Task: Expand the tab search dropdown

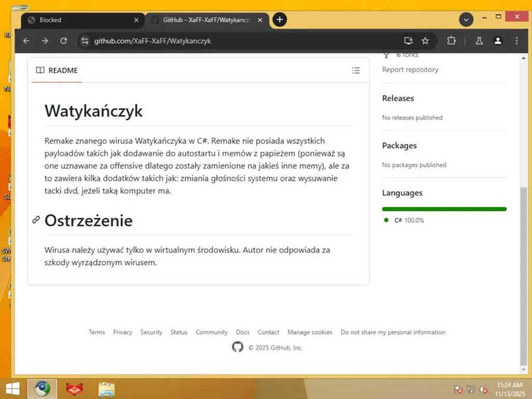Action: pos(466,20)
